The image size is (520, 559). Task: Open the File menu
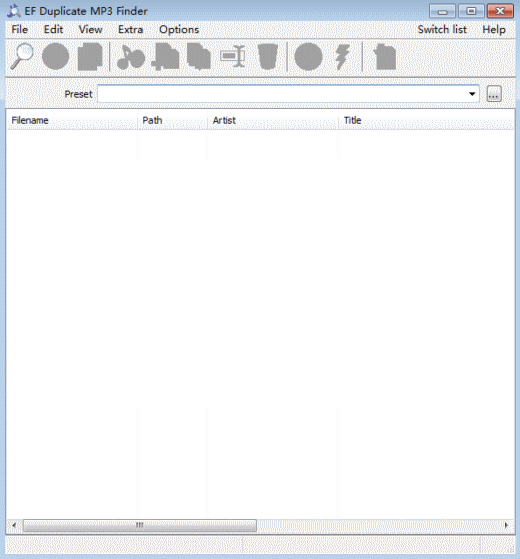point(20,29)
